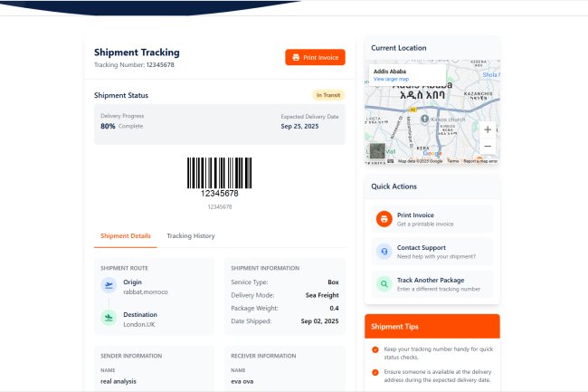Click the first shipment tip checkmark icon
The width and height of the screenshot is (588, 392).
(375, 349)
